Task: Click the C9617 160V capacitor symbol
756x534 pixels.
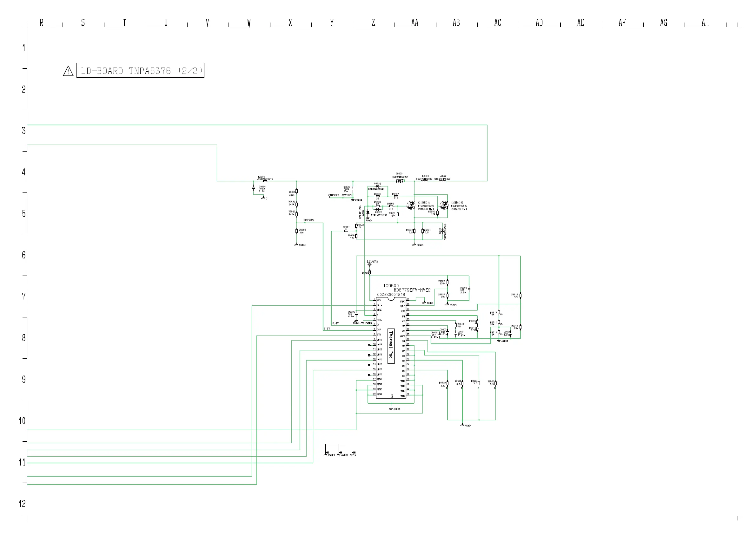Action: [353, 190]
